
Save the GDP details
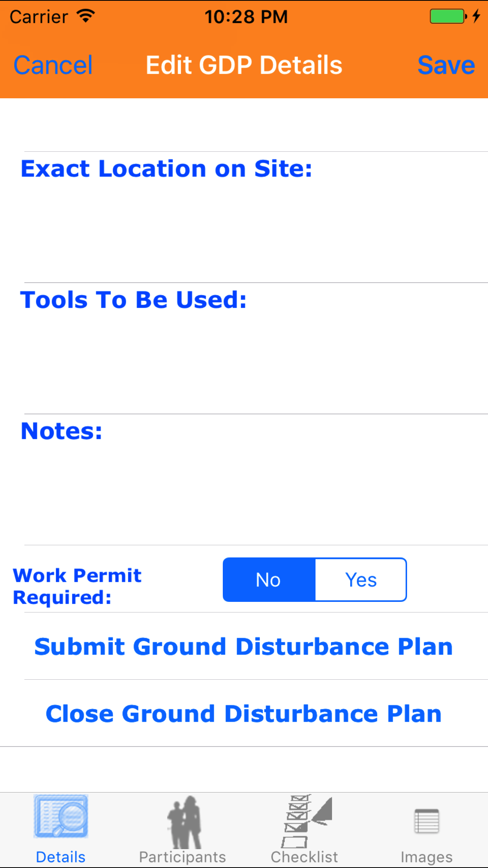[446, 65]
